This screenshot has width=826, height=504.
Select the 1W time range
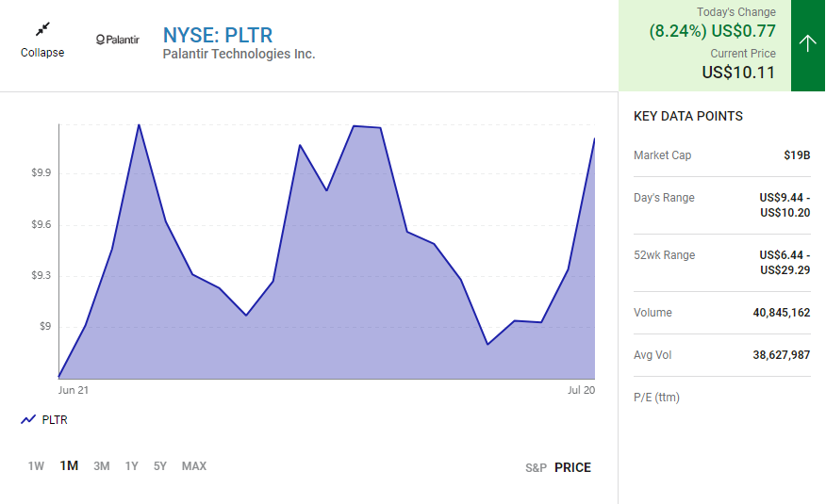36,466
